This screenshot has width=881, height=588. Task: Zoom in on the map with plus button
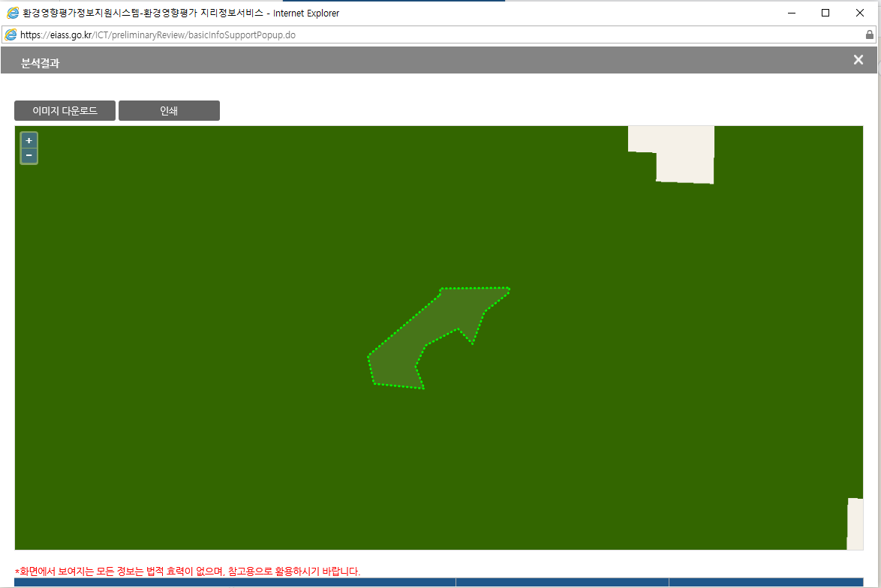(x=29, y=141)
